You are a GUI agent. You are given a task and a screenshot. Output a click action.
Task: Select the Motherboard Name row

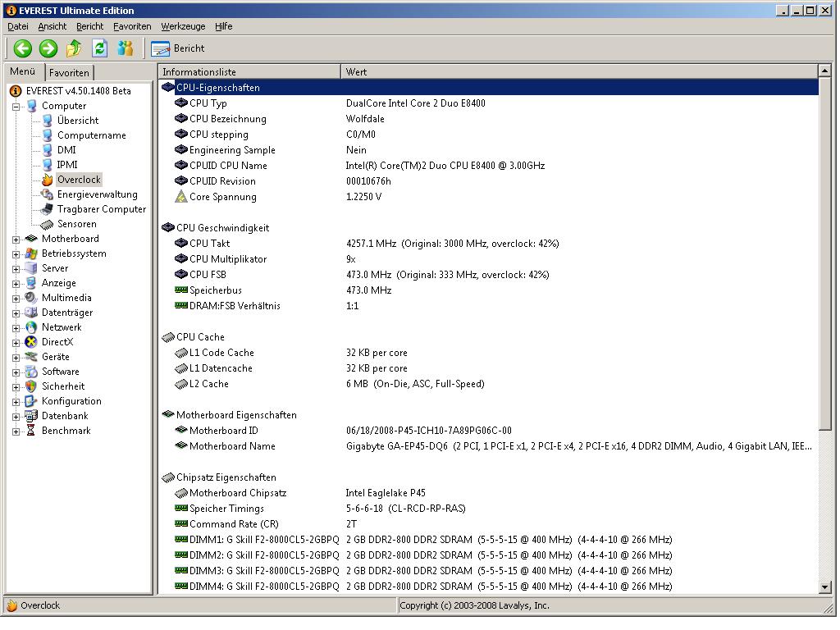click(x=489, y=446)
